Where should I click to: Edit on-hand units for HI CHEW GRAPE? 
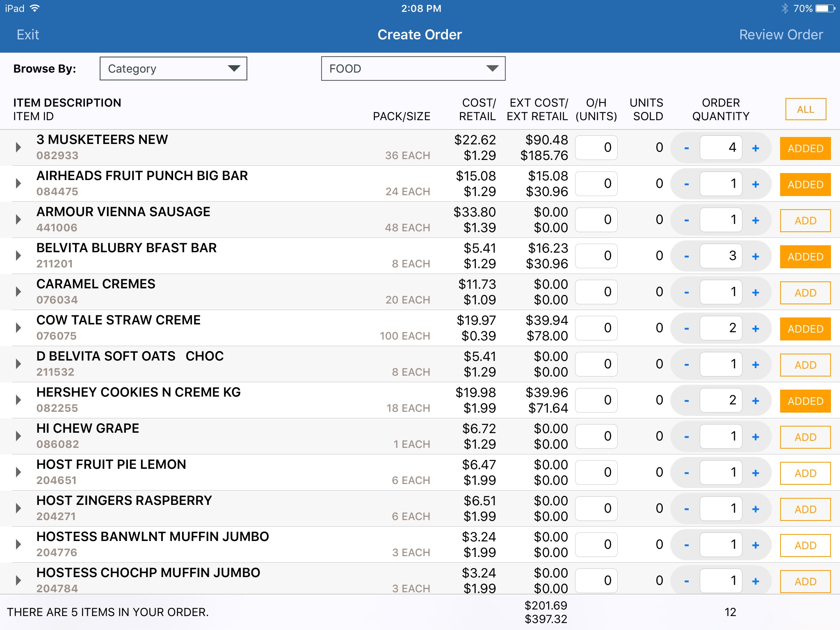(596, 436)
